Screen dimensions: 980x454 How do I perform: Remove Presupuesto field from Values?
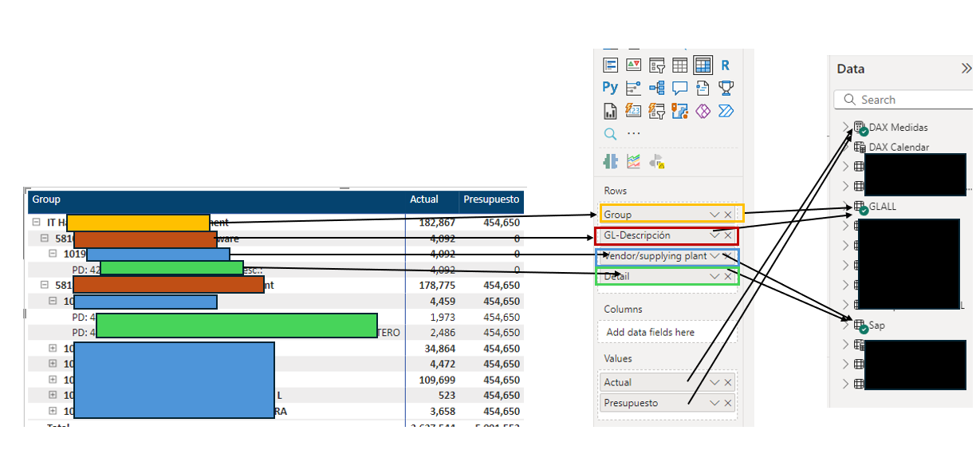click(728, 403)
